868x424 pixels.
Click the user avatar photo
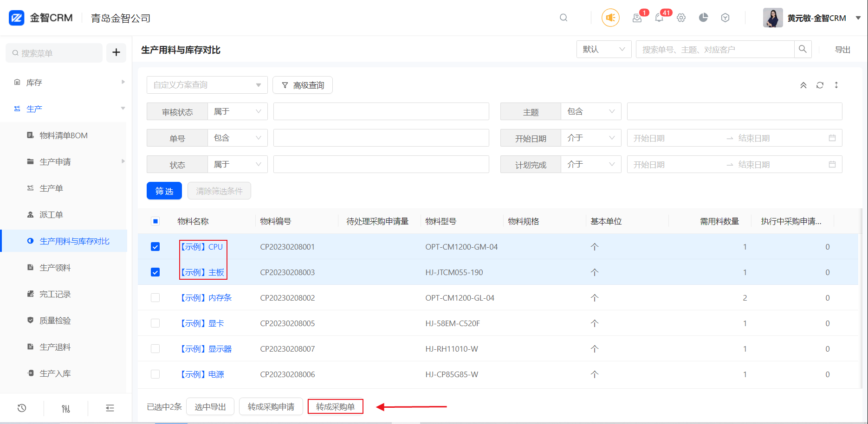(x=773, y=18)
